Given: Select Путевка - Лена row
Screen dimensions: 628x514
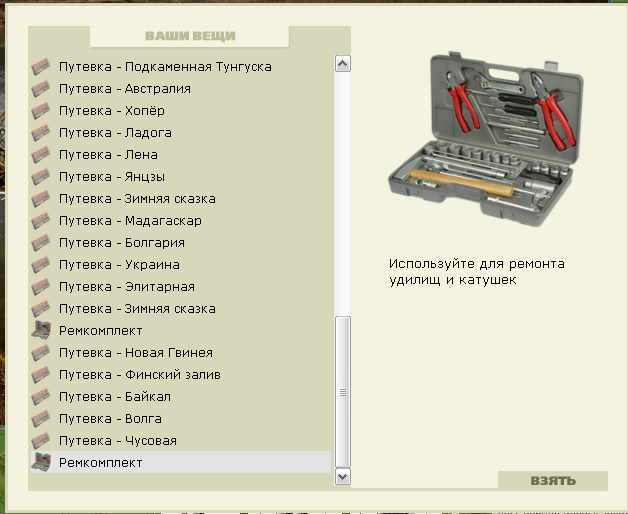Looking at the screenshot, I should pyautogui.click(x=181, y=155).
